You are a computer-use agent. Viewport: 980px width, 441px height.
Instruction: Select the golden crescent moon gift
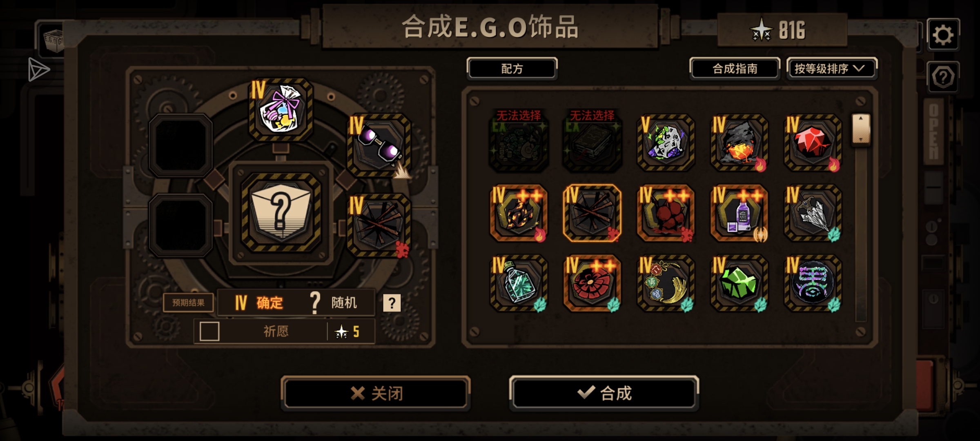pos(666,283)
